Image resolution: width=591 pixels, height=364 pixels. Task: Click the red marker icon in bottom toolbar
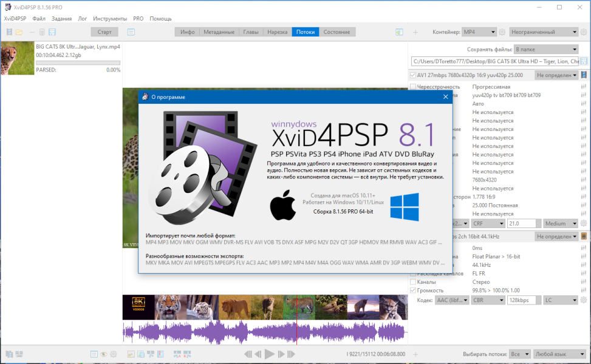(x=160, y=354)
